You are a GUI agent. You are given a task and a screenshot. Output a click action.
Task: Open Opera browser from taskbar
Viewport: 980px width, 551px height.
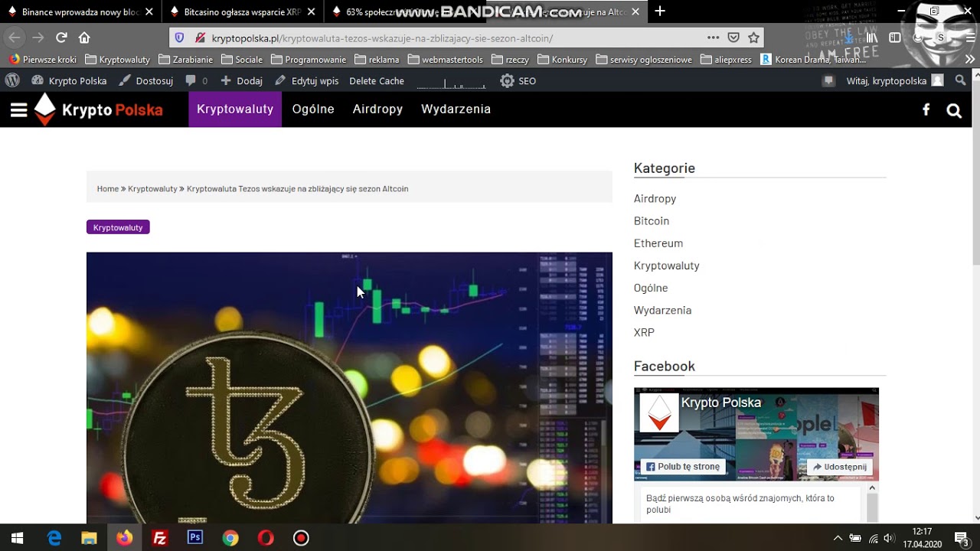point(266,538)
